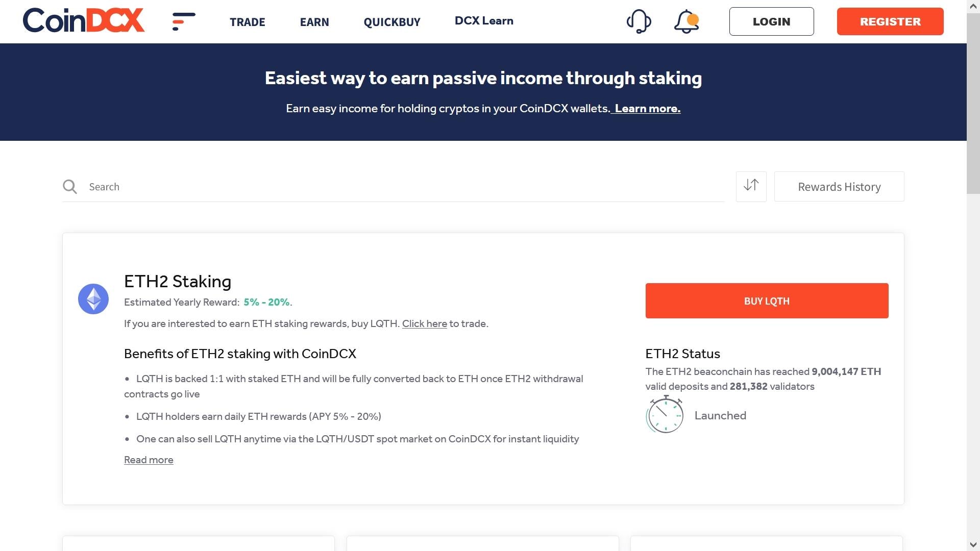Image resolution: width=980 pixels, height=551 pixels.
Task: Click the search magnifier icon
Action: (x=70, y=187)
